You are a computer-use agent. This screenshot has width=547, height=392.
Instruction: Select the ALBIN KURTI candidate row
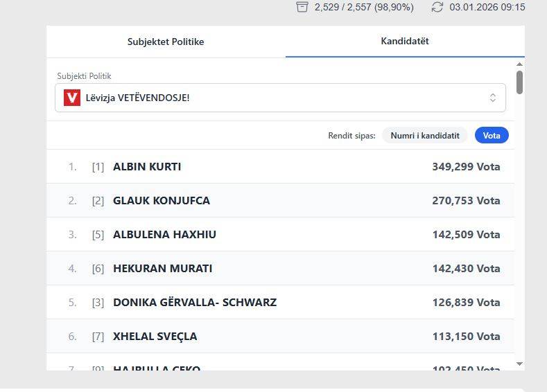click(x=280, y=167)
